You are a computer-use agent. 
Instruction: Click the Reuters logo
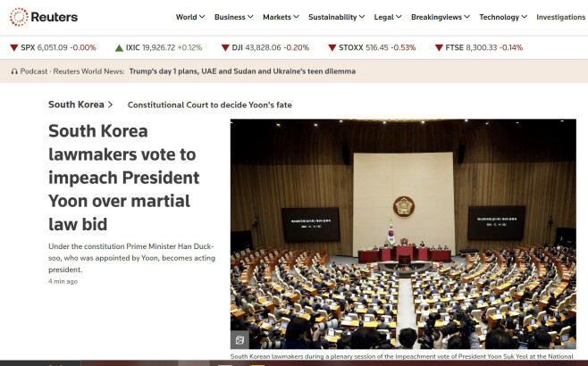[x=44, y=17]
